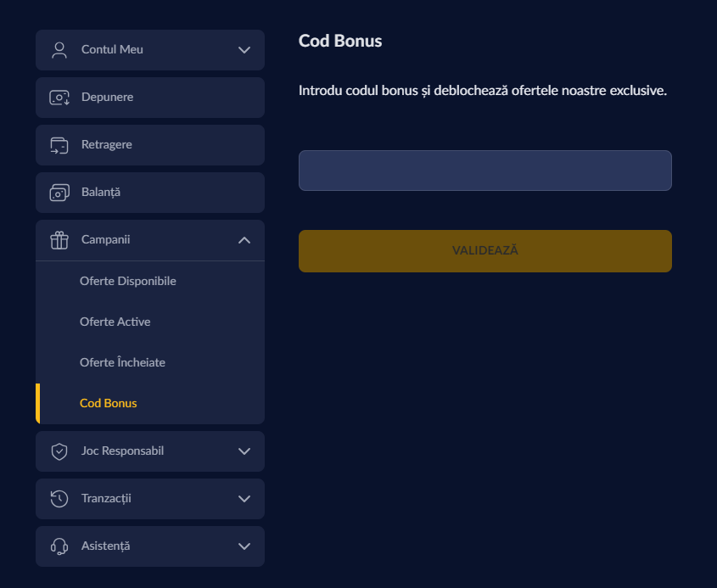Click the Tranzacții clock icon
This screenshot has width=717, height=588.
pos(59,498)
